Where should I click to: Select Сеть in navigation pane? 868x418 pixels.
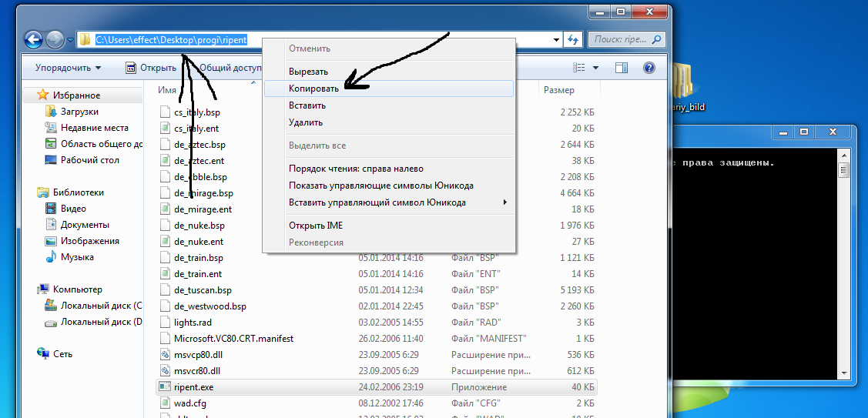tap(54, 354)
